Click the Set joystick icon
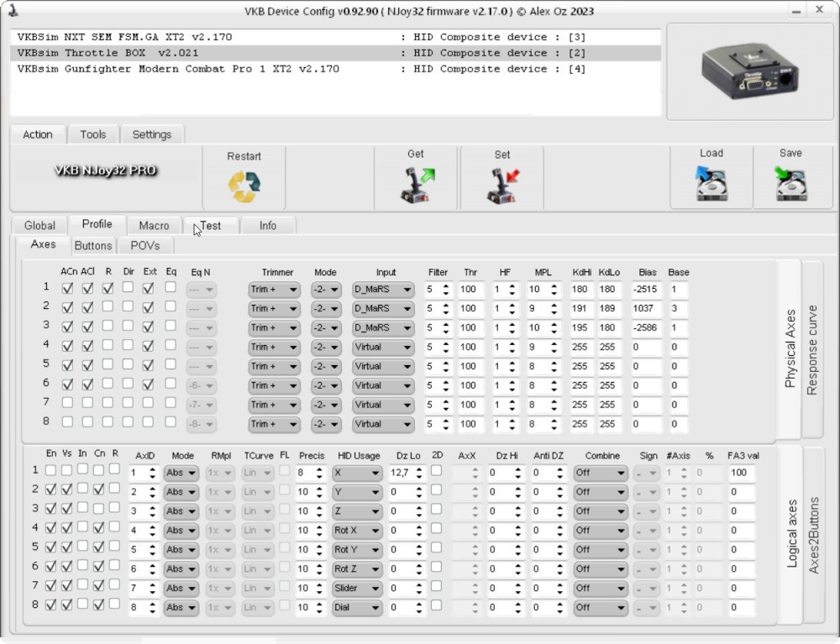This screenshot has width=840, height=644. (503, 186)
